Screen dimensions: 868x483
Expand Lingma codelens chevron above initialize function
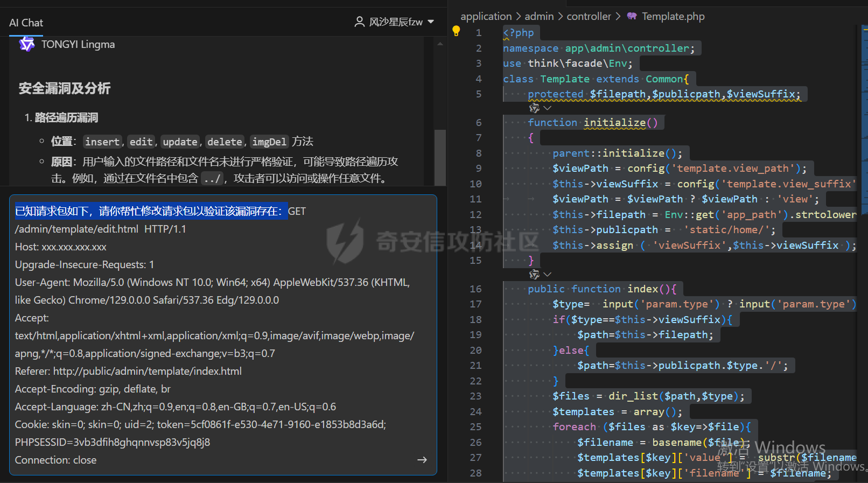coord(548,108)
